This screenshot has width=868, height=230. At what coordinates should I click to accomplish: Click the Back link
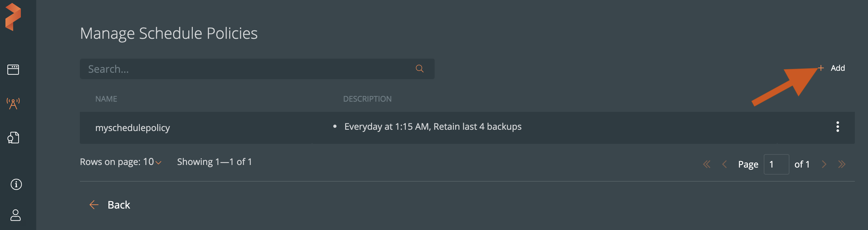point(119,205)
